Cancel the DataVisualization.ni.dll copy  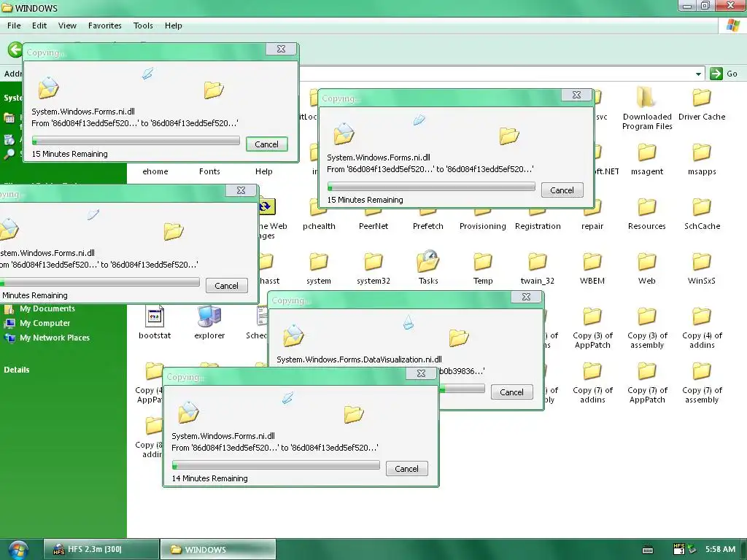coord(511,392)
